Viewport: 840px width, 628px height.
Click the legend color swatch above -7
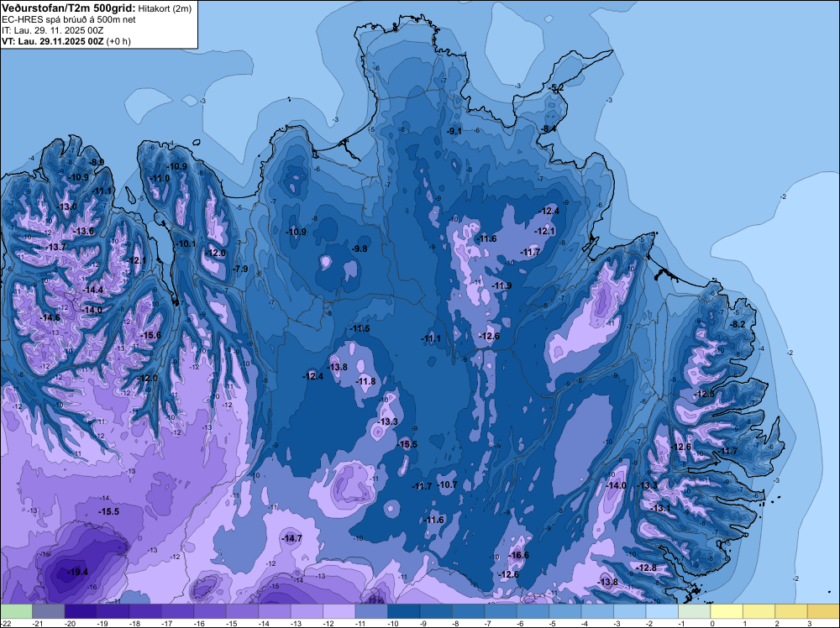tap(501, 611)
